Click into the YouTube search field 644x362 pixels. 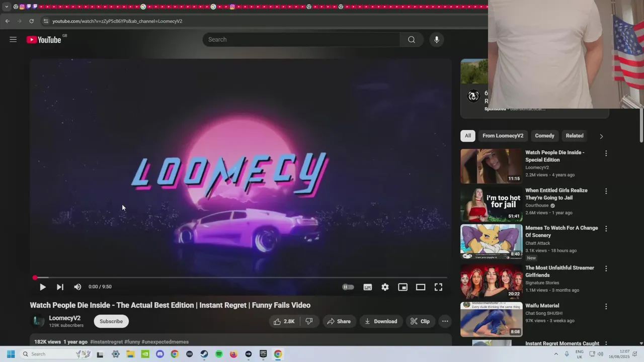pos(301,40)
